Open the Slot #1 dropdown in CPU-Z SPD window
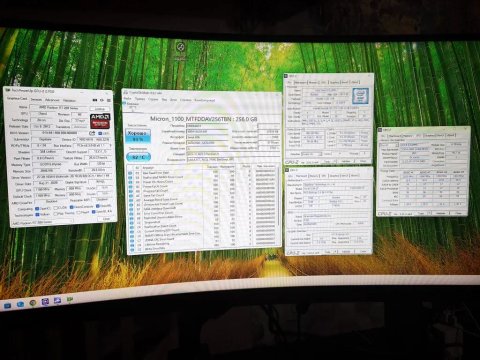Screen dimensions: 480x360 [x=389, y=145]
